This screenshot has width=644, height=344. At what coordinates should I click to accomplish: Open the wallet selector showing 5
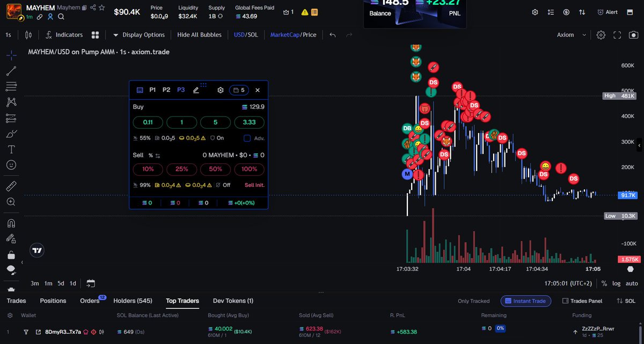click(239, 90)
